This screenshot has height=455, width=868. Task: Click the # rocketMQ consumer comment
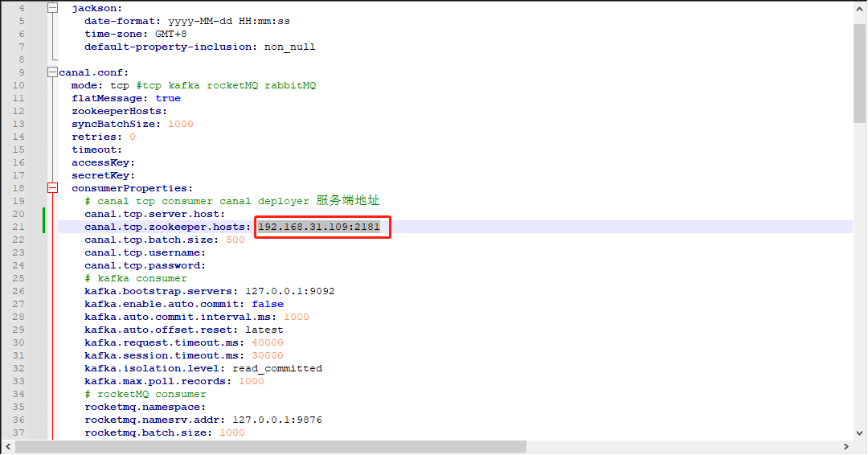(145, 394)
